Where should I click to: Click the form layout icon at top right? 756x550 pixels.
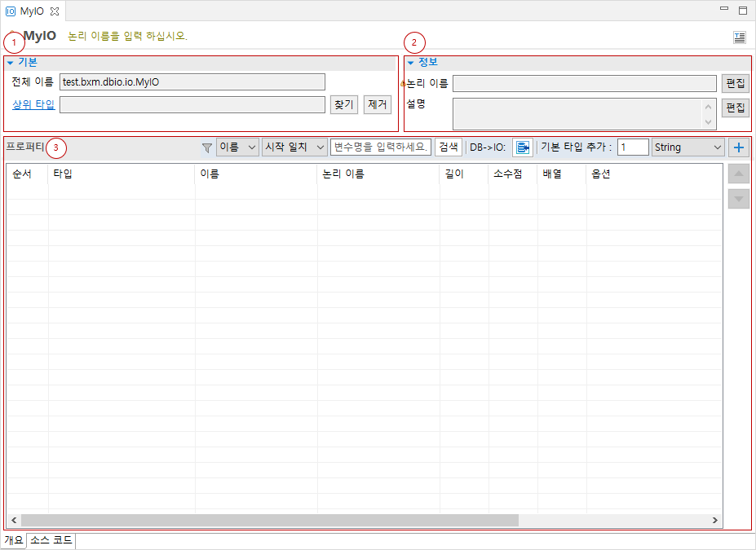pyautogui.click(x=739, y=37)
